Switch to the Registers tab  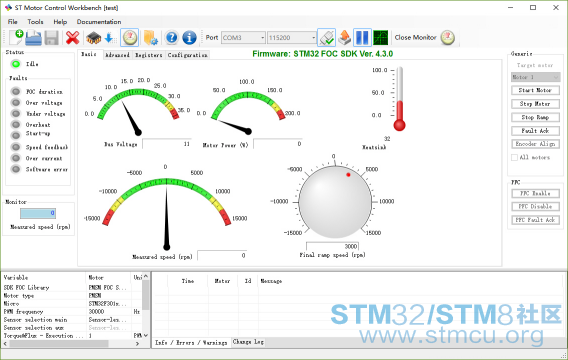(149, 55)
